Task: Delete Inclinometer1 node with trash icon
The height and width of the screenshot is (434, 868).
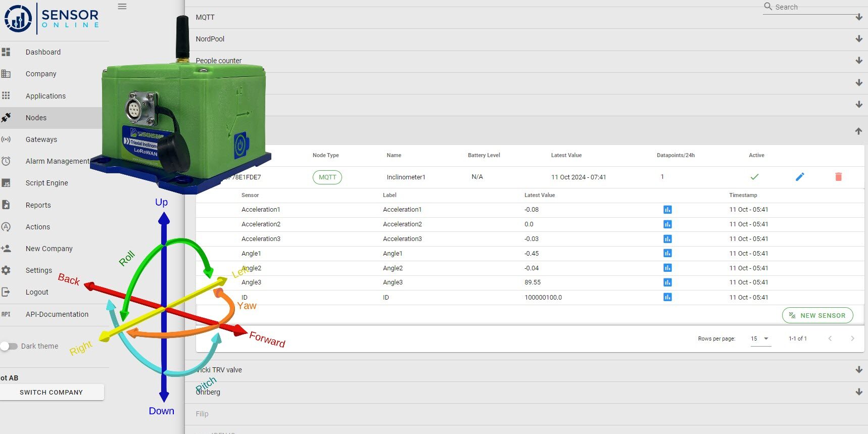Action: pos(838,177)
